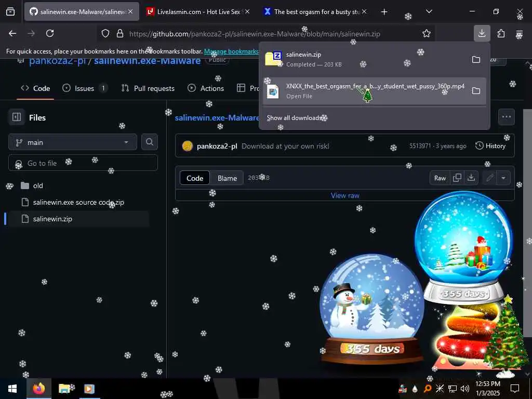
Task: Open the Actions tab
Action: [x=206, y=88]
